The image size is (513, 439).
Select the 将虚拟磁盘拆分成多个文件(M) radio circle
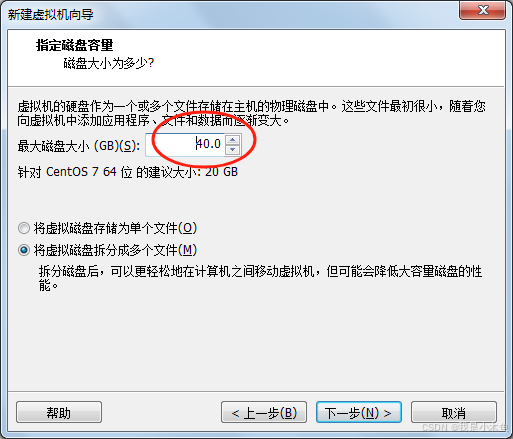pyautogui.click(x=24, y=250)
